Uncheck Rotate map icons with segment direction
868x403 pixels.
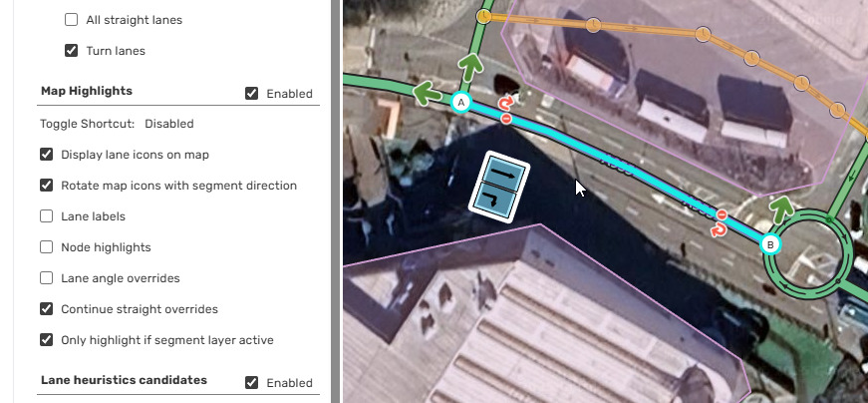(47, 186)
